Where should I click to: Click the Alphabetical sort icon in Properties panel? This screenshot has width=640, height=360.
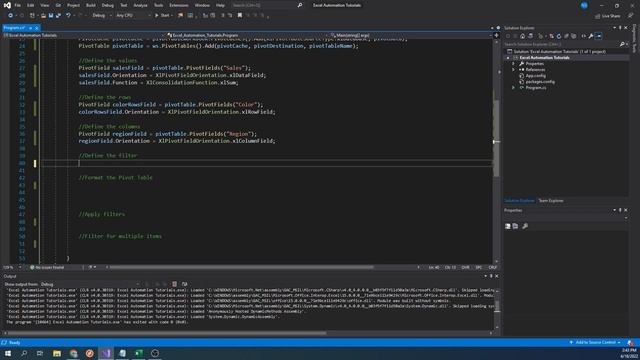pyautogui.click(x=516, y=226)
